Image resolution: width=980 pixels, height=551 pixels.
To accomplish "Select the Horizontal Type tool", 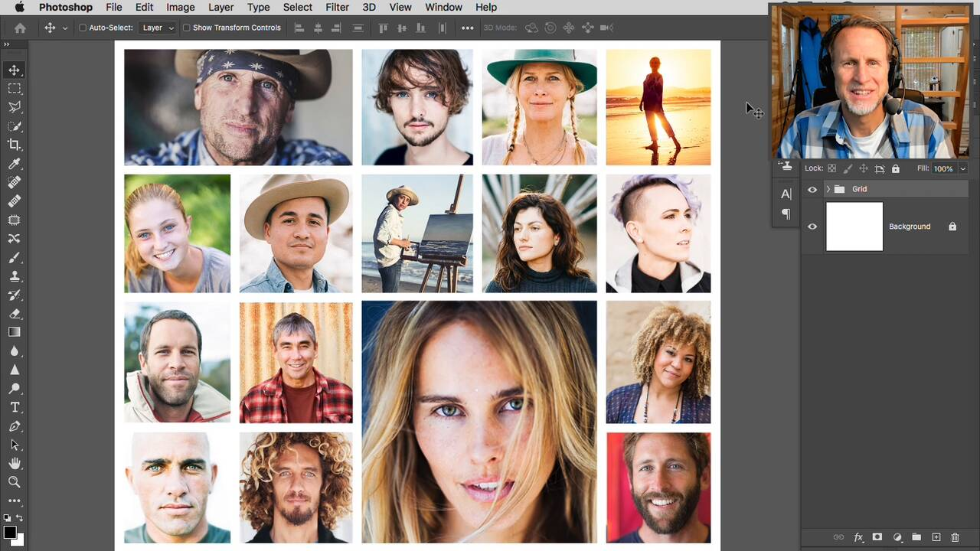I will (15, 407).
